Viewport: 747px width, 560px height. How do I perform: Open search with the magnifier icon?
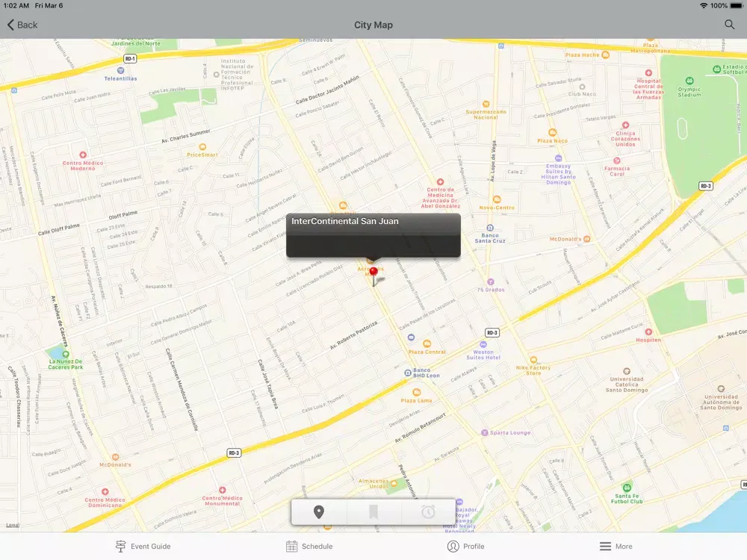[729, 25]
